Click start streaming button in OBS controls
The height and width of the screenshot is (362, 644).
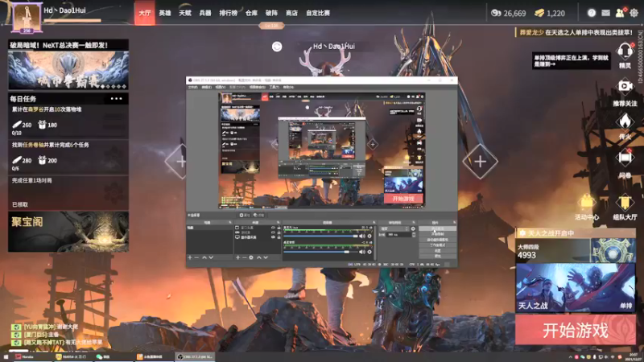tap(437, 228)
